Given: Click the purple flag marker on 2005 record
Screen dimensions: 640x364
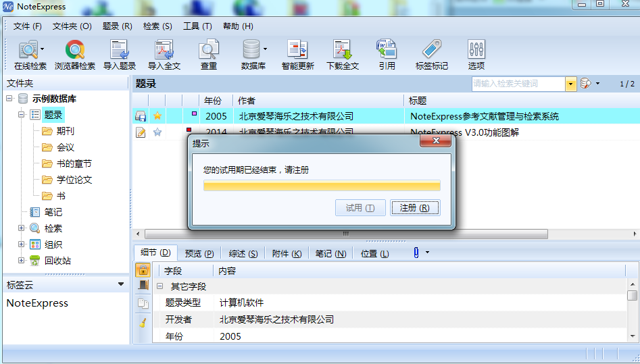Looking at the screenshot, I should 194,113.
